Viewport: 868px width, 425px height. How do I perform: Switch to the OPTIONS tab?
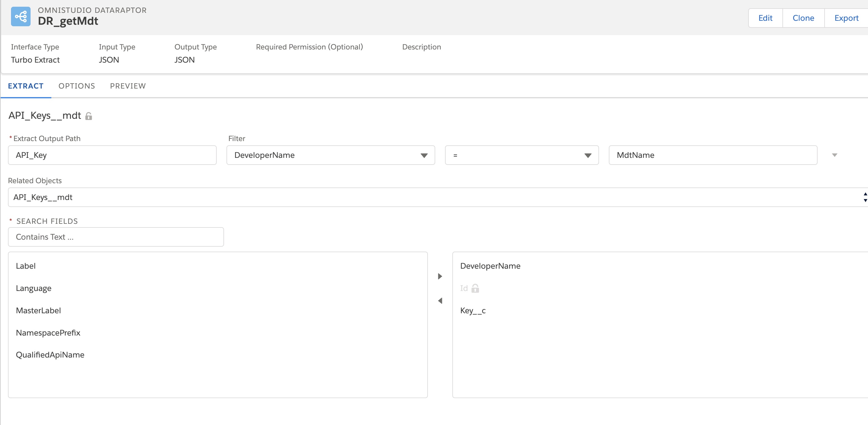point(77,86)
